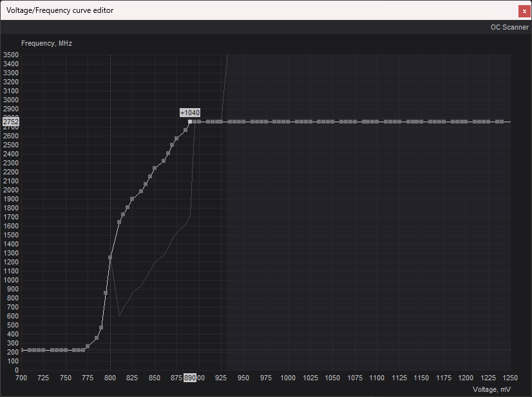Click the default curve dip at 600 MHz

[120, 316]
